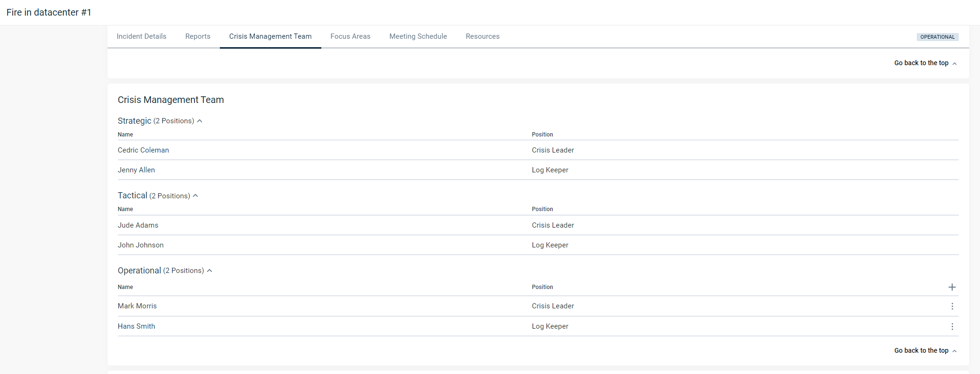980x374 pixels.
Task: Open the Meeting Schedule tab
Action: pos(418,36)
